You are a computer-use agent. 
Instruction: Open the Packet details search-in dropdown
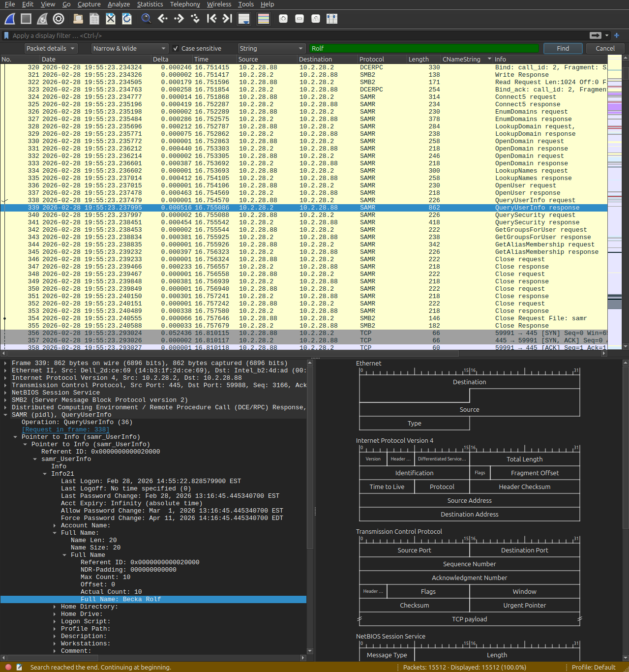tap(51, 49)
